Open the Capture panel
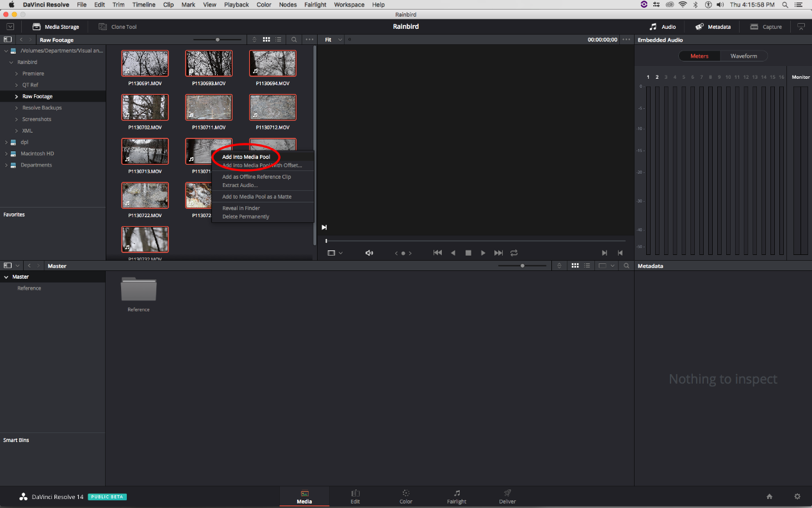This screenshot has width=812, height=508. (766, 26)
